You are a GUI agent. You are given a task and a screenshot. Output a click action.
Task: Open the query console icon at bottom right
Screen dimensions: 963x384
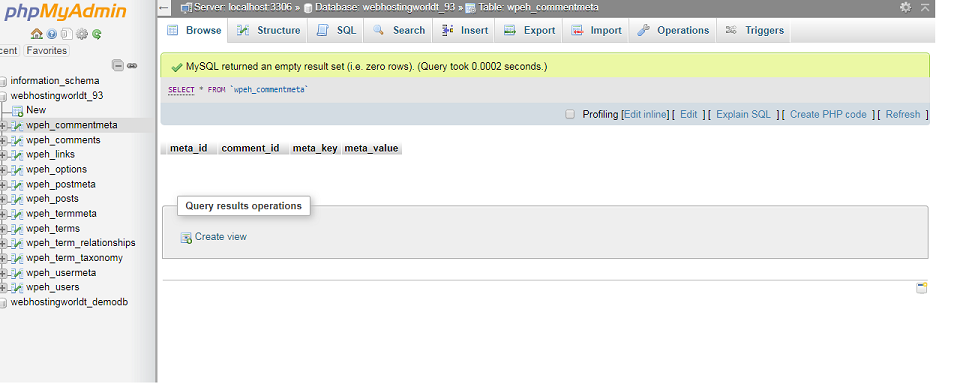(x=921, y=288)
